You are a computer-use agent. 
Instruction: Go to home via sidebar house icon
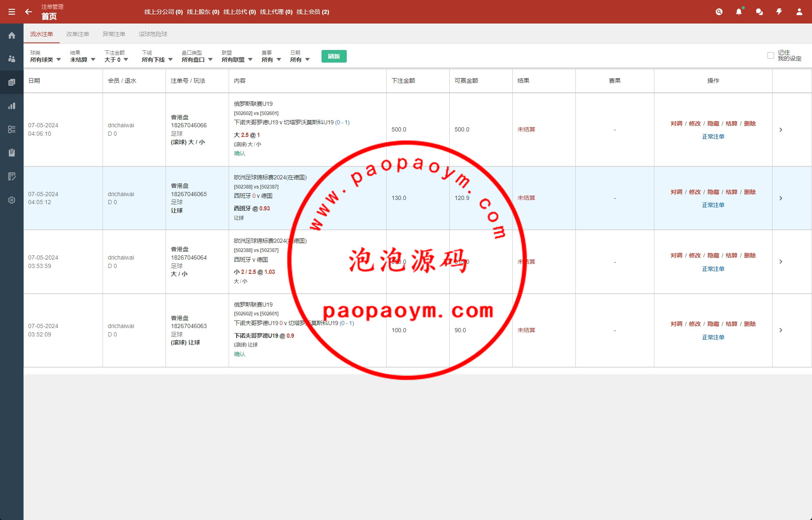(12, 35)
